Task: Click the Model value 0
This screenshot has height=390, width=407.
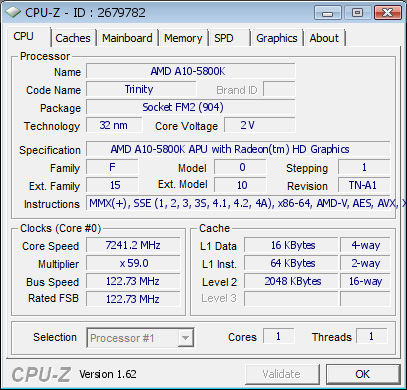Action: click(x=240, y=167)
